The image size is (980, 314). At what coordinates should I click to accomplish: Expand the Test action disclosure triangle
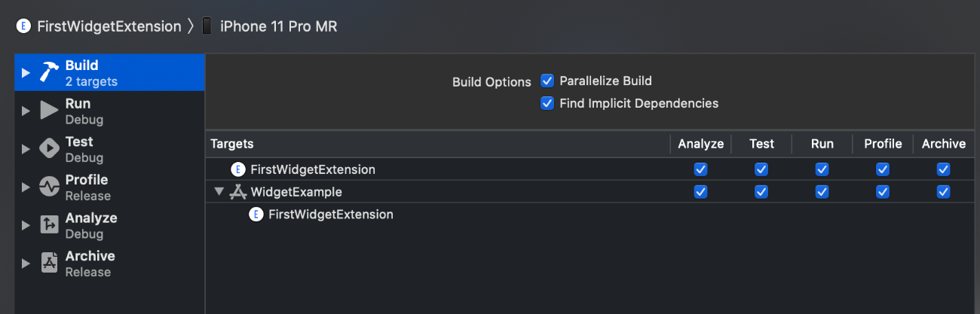pyautogui.click(x=26, y=149)
